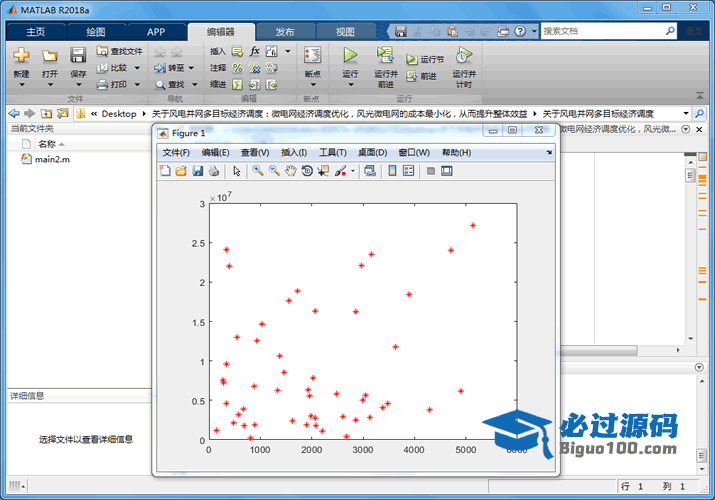Click the Insert Colorbar icon
Viewport: 715px width, 500px height.
click(392, 171)
